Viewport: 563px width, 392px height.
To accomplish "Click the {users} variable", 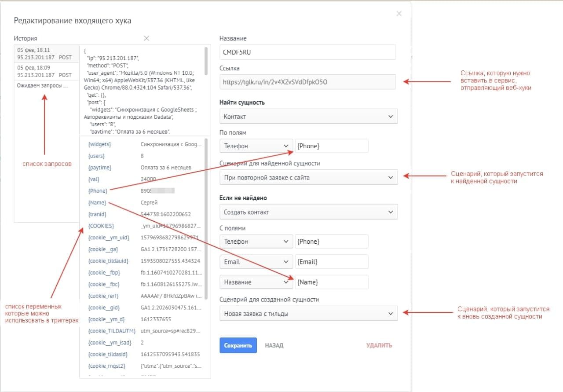I will coord(97,156).
